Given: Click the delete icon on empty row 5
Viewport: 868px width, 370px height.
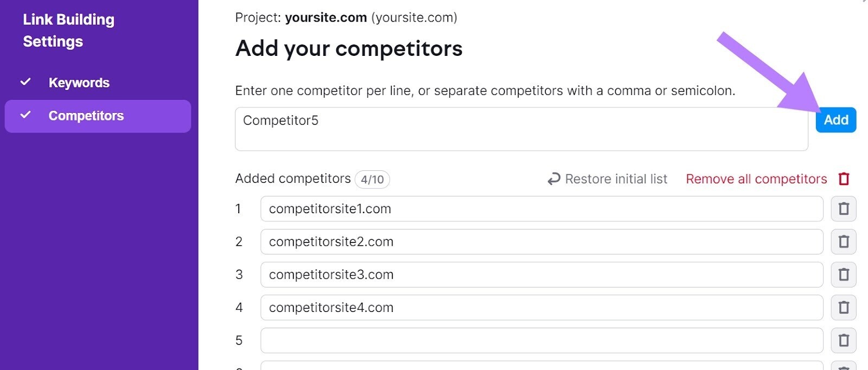Looking at the screenshot, I should click(844, 340).
